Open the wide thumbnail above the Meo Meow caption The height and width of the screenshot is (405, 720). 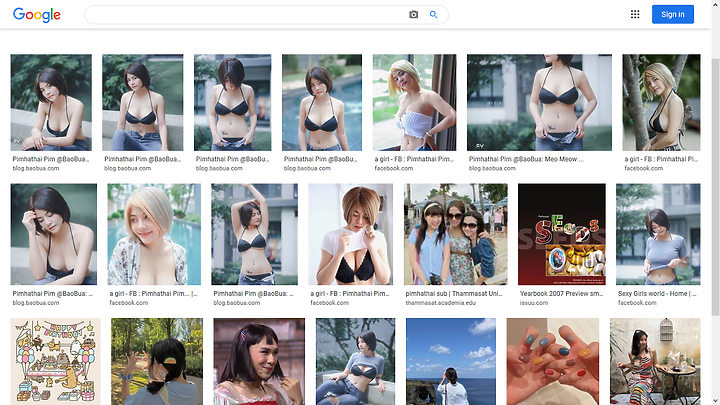[x=539, y=102]
